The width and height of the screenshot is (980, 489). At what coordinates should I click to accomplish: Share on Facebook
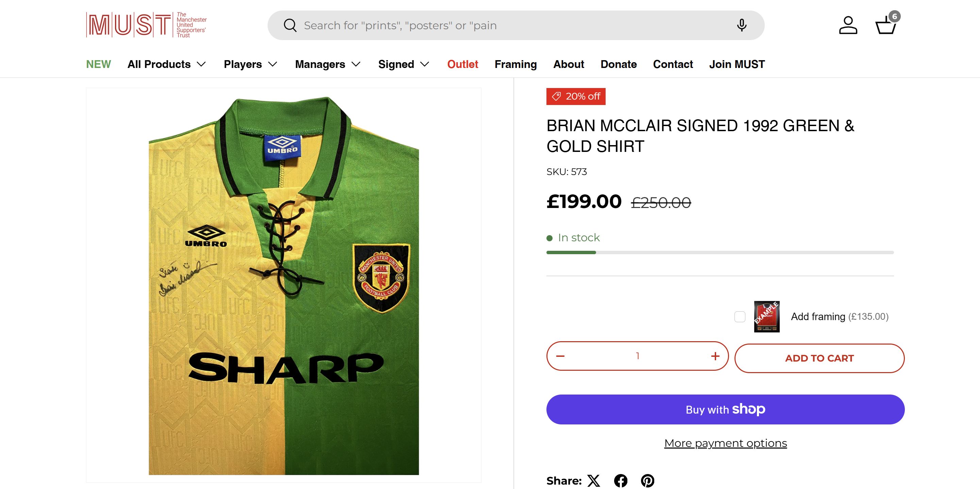pos(621,481)
